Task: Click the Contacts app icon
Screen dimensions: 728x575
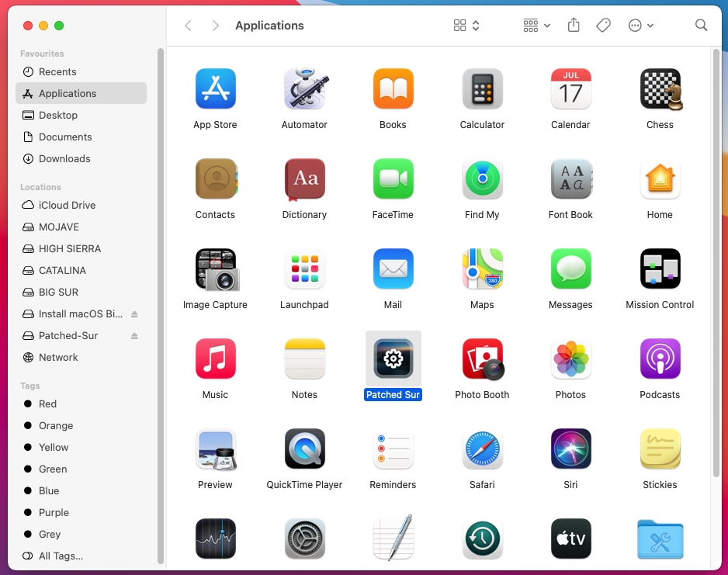Action: [216, 178]
